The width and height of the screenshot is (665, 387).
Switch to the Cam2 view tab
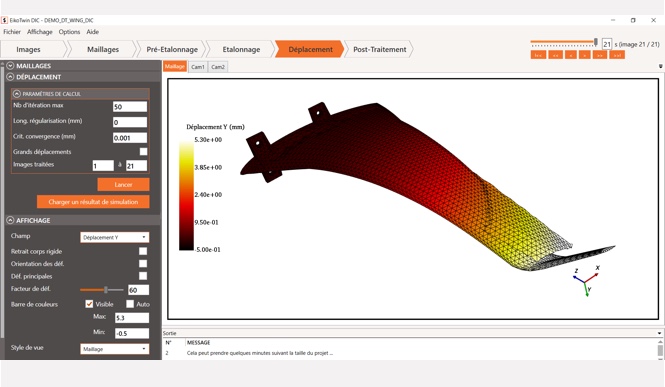pyautogui.click(x=218, y=67)
